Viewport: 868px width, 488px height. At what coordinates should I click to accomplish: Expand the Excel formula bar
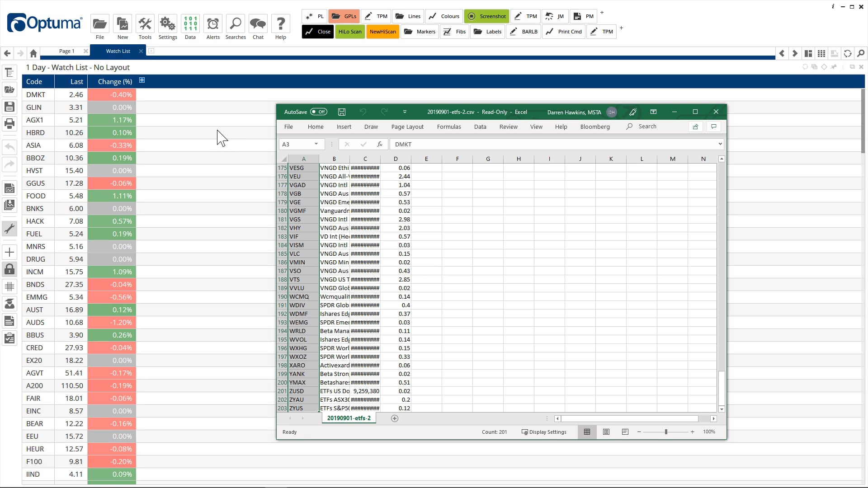[x=720, y=144]
